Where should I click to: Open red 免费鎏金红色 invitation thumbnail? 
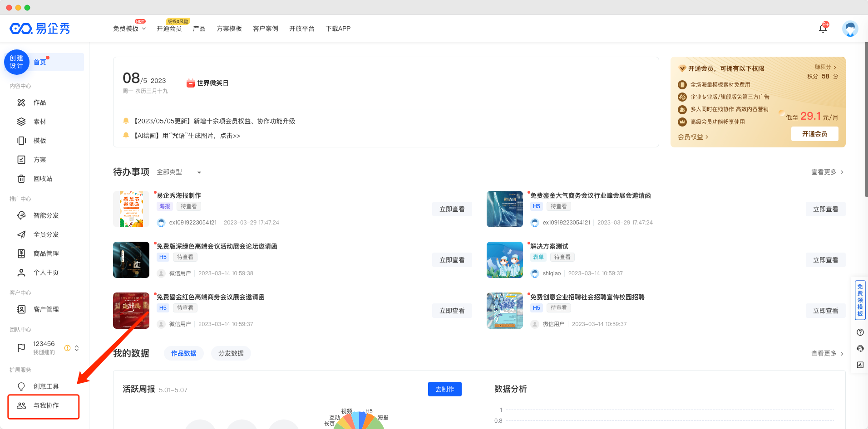click(x=131, y=311)
